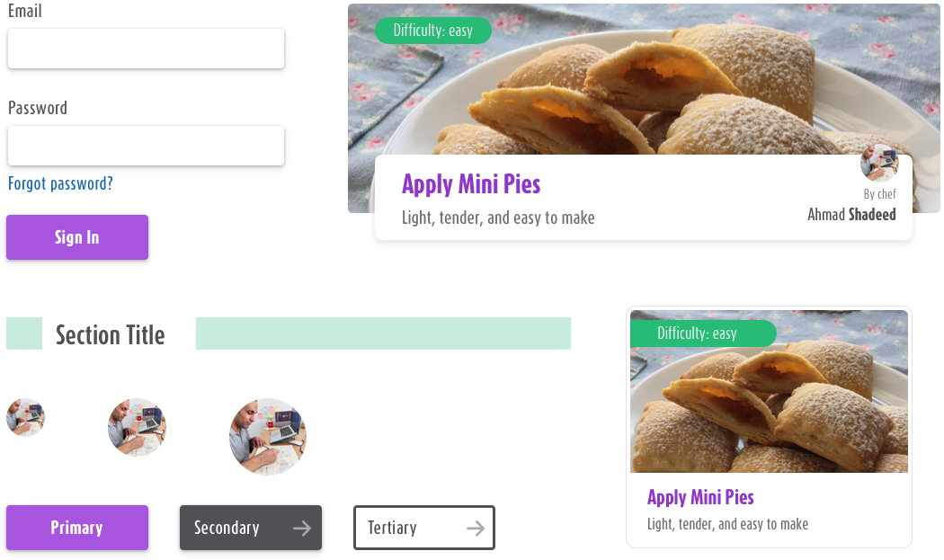Click chef avatar on large recipe card
The width and height of the screenshot is (944, 560).
(879, 163)
